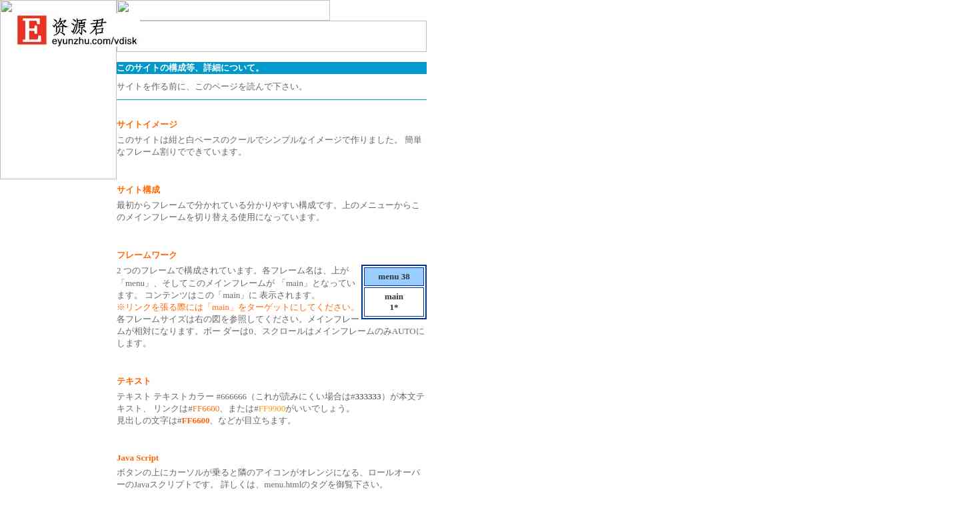
Task: Click the orange note about targeting 'main' for links
Action: pyautogui.click(x=238, y=307)
